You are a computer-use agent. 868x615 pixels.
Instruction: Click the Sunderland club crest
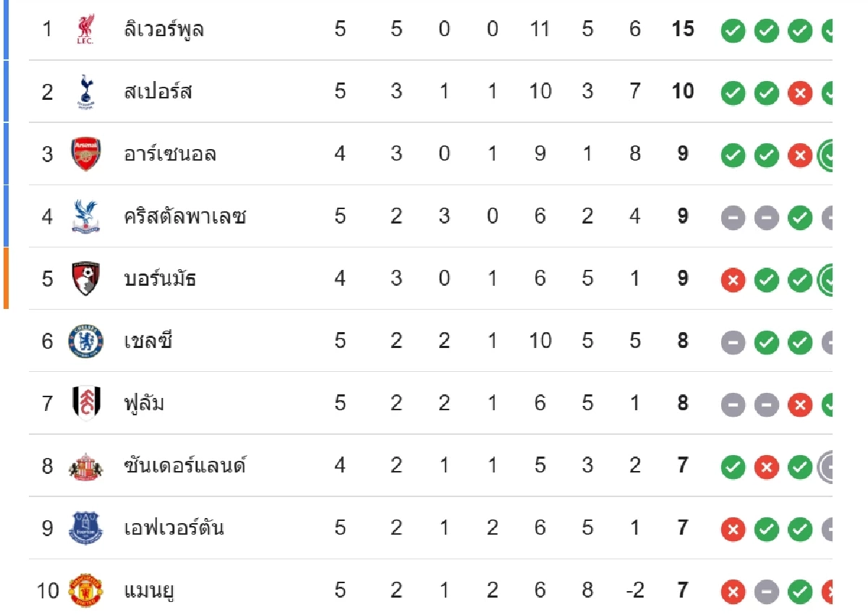85,465
